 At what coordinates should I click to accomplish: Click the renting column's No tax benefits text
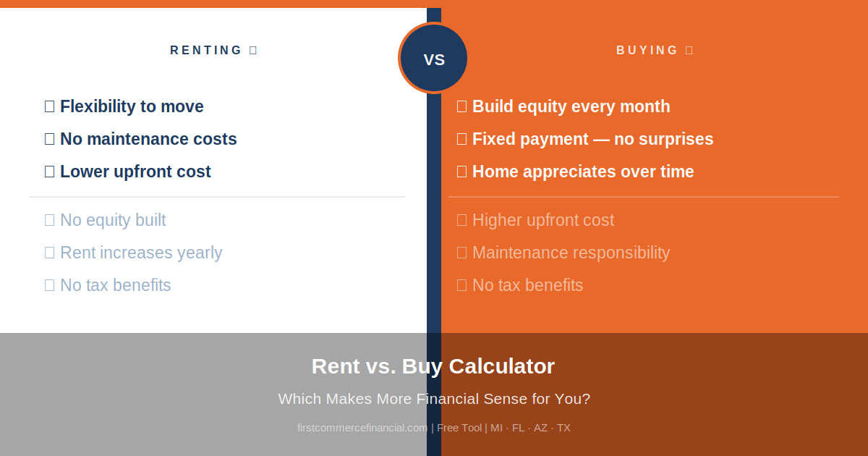(116, 285)
